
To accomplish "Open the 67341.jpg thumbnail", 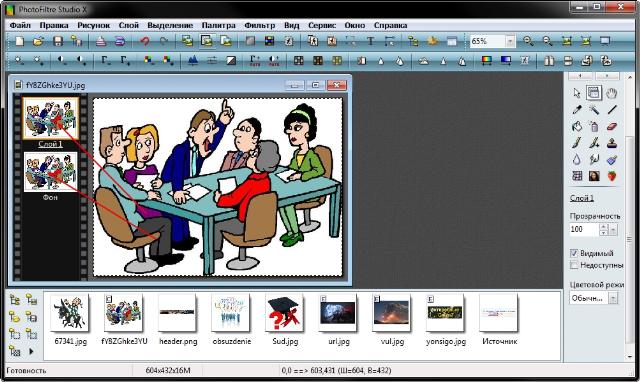I will pyautogui.click(x=70, y=313).
